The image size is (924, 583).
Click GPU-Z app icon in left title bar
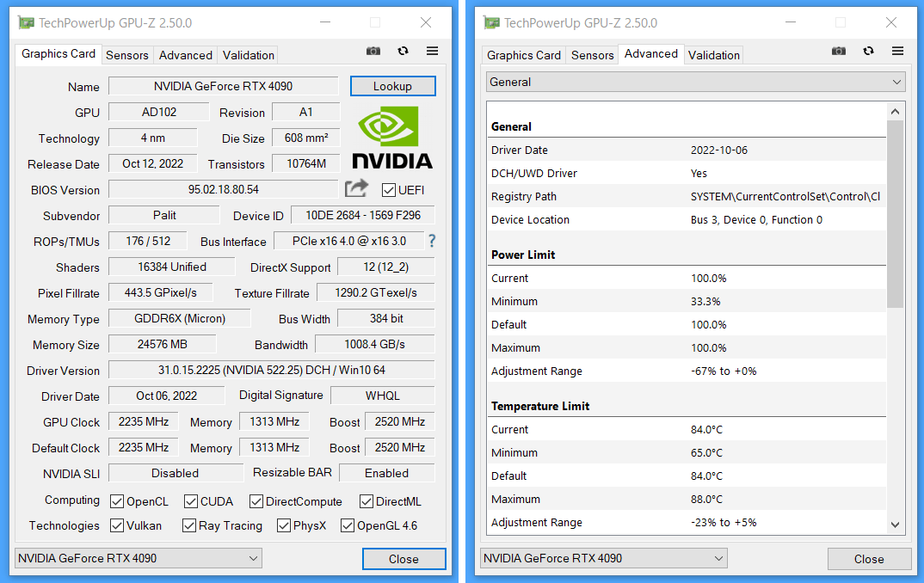coord(27,23)
